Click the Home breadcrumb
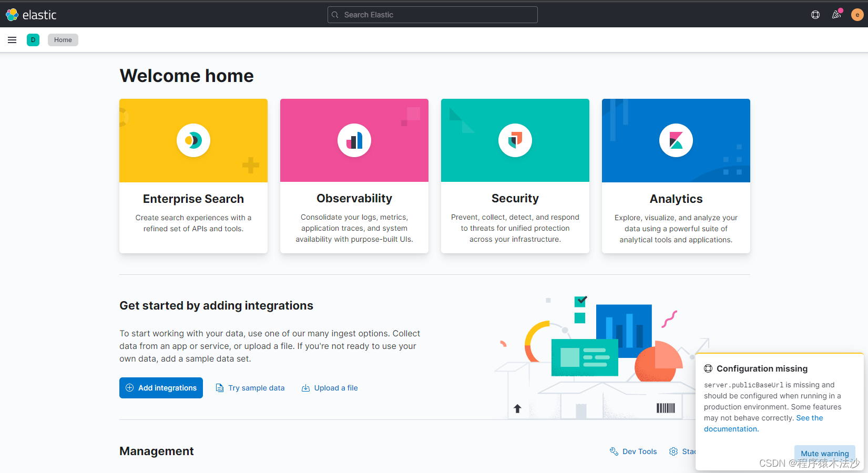868x473 pixels. click(x=63, y=40)
